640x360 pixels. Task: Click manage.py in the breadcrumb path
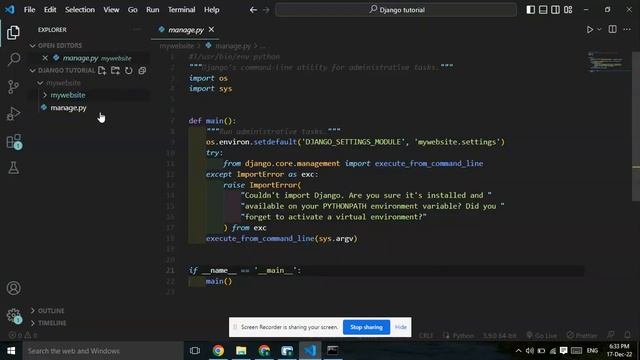point(233,46)
